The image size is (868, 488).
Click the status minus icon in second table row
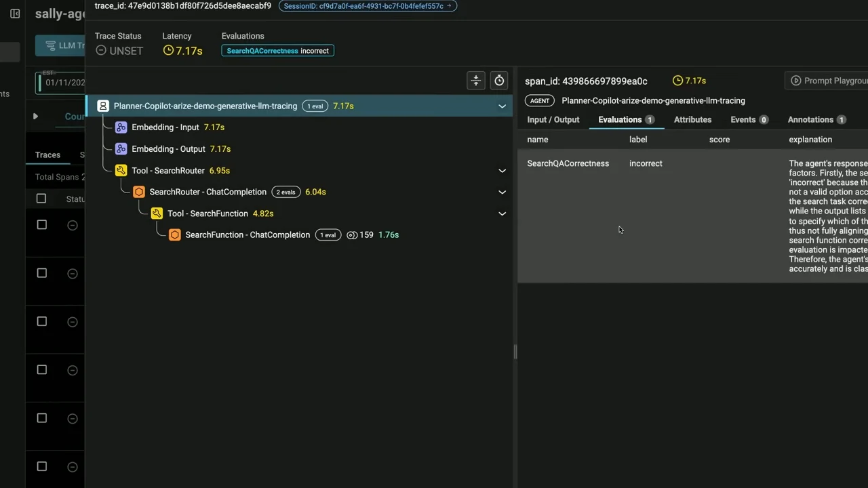pos(73,273)
